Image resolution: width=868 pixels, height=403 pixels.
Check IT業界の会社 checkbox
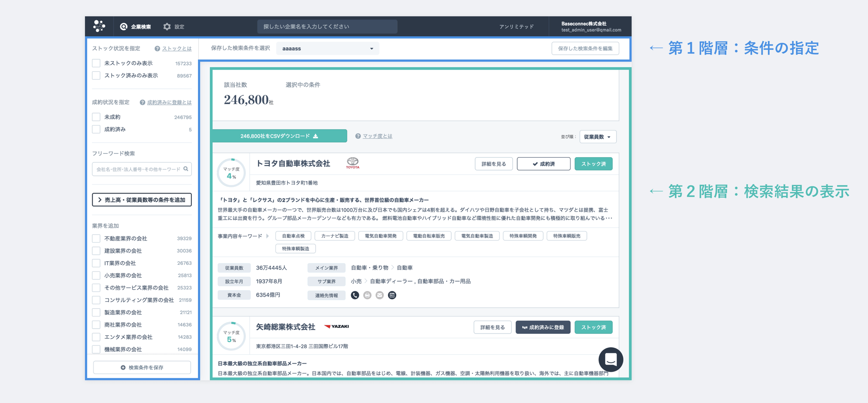(x=96, y=263)
